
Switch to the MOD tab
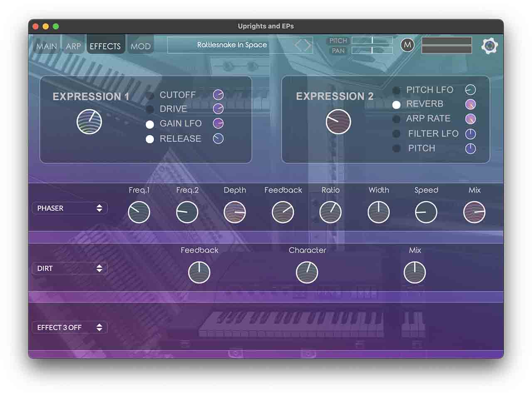point(140,46)
